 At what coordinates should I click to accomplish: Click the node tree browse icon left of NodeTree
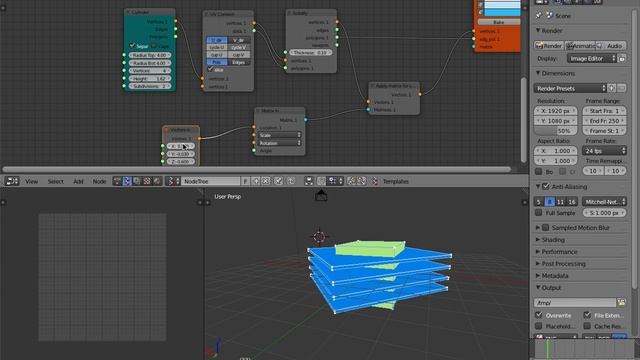point(173,181)
